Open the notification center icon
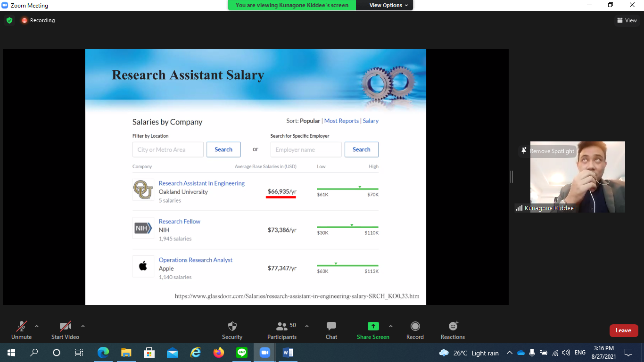The width and height of the screenshot is (644, 362). (628, 353)
